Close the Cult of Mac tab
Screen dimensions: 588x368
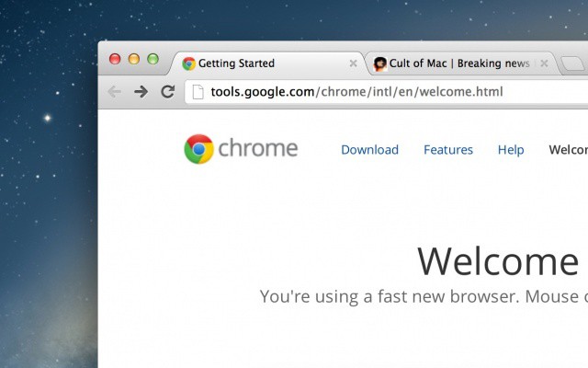tap(544, 63)
